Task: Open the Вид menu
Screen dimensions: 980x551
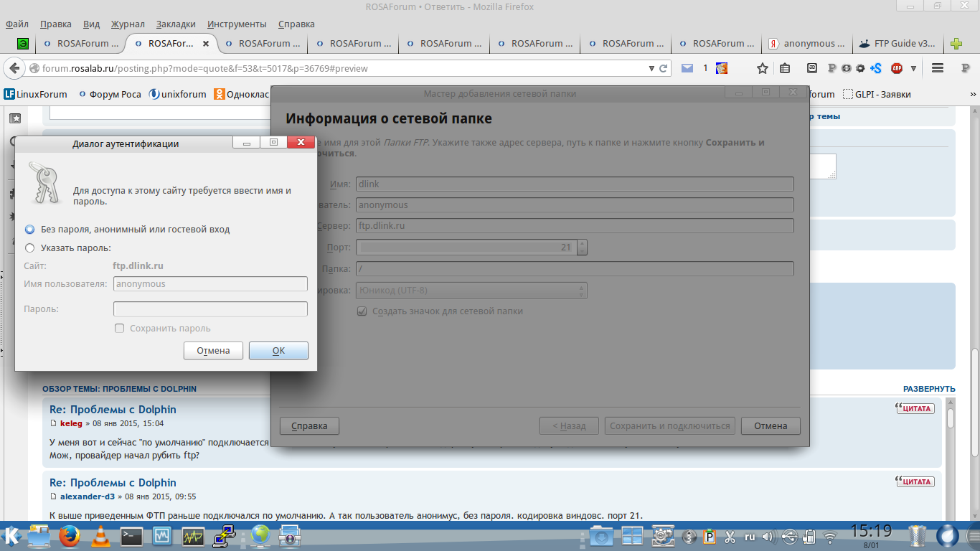Action: coord(91,24)
